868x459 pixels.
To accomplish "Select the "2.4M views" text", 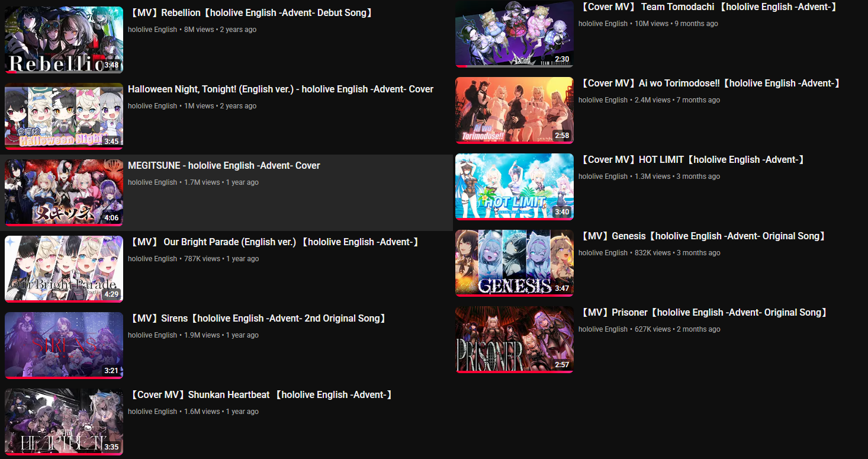I will pos(652,100).
